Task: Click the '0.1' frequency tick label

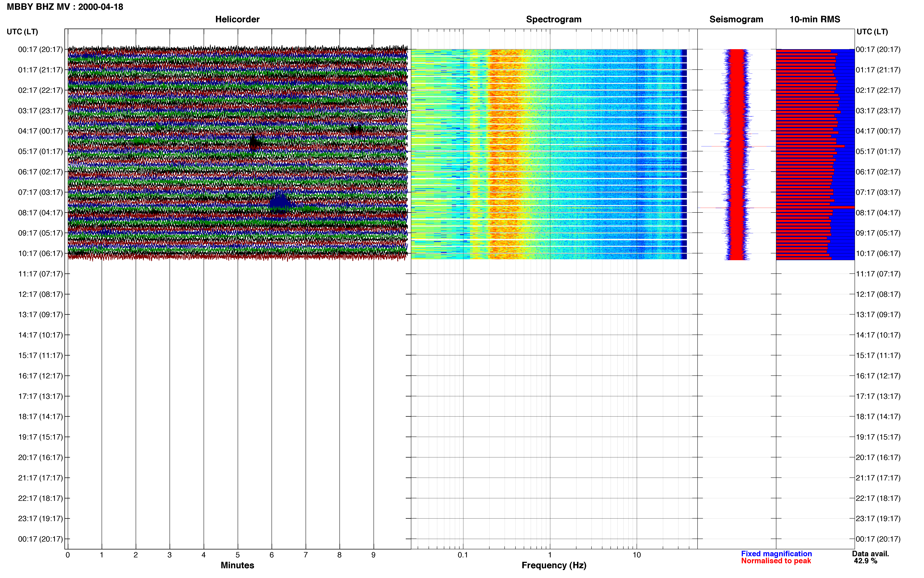Action: [463, 555]
